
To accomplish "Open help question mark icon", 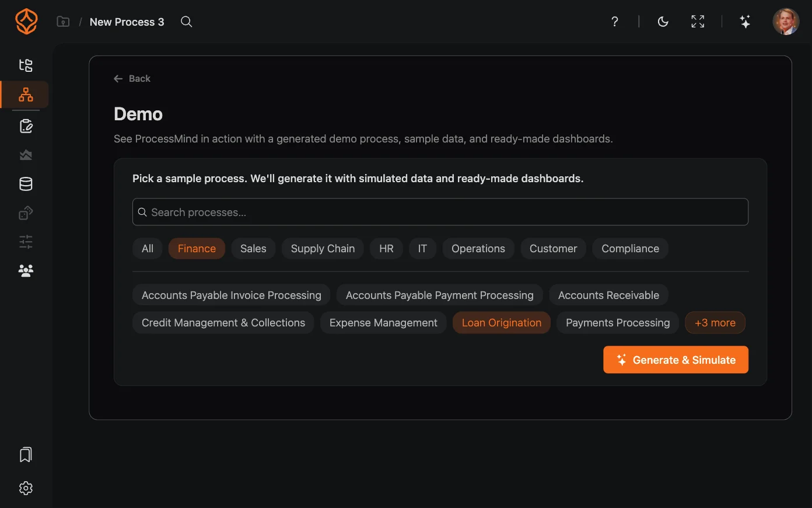I will 614,22.
